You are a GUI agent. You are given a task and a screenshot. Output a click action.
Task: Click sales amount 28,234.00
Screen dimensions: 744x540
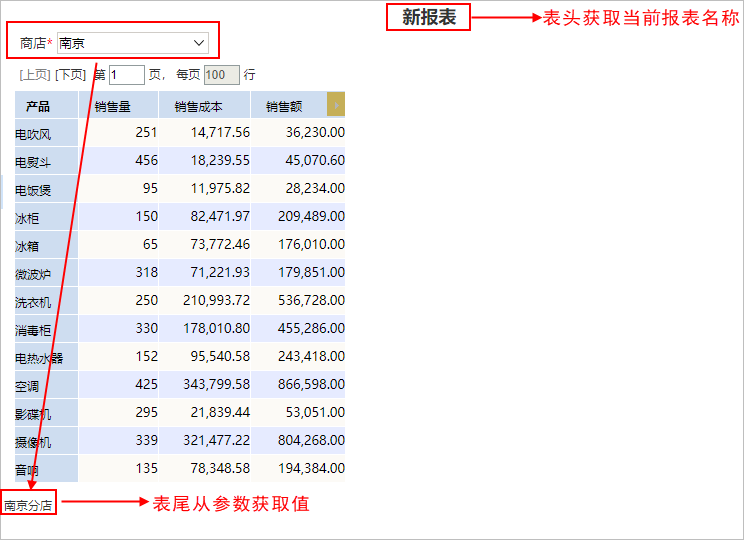[x=315, y=188]
